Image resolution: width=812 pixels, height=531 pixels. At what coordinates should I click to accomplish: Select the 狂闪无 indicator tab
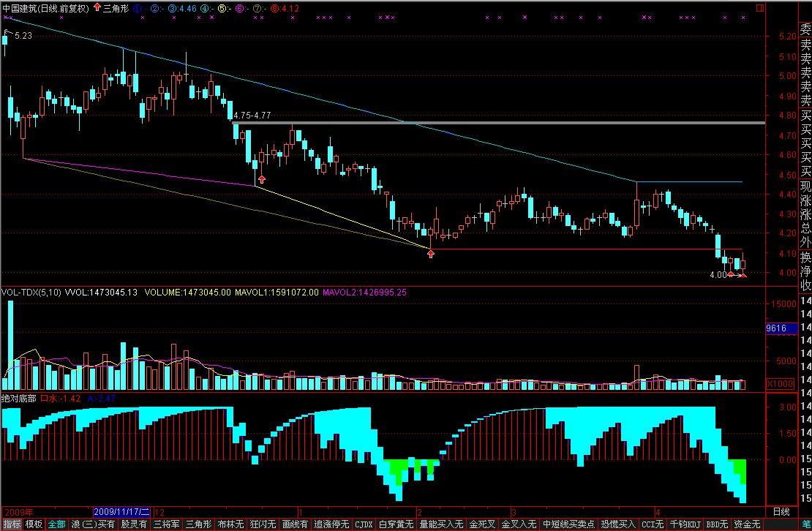pos(263,525)
